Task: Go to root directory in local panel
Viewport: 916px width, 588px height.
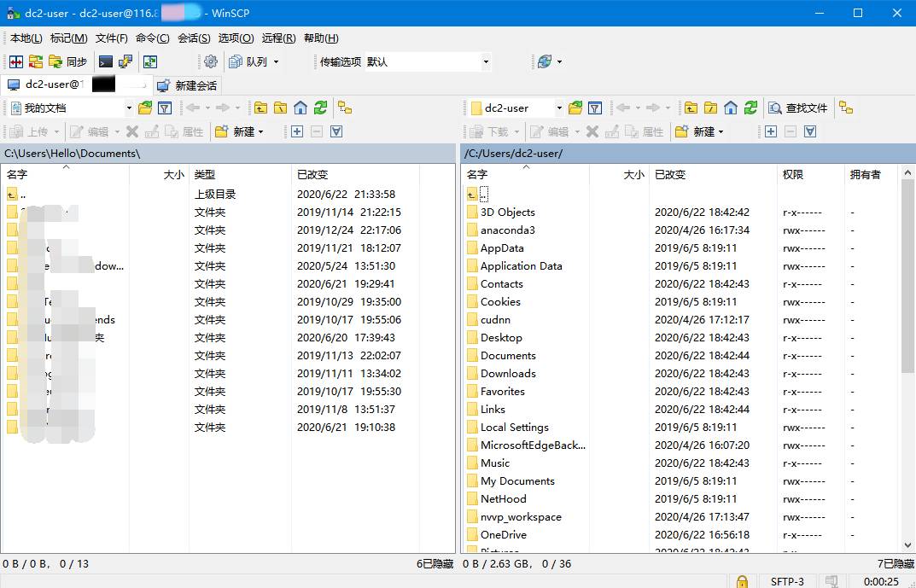Action: click(280, 108)
